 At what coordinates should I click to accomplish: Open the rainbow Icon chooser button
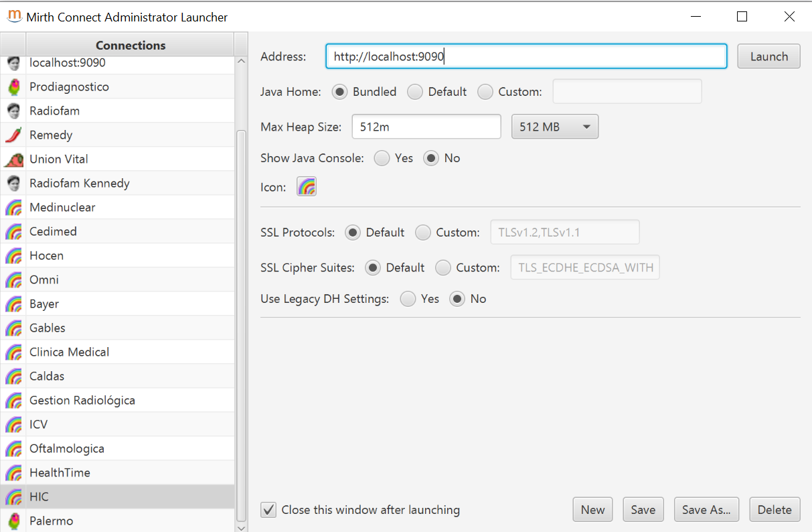pyautogui.click(x=307, y=187)
